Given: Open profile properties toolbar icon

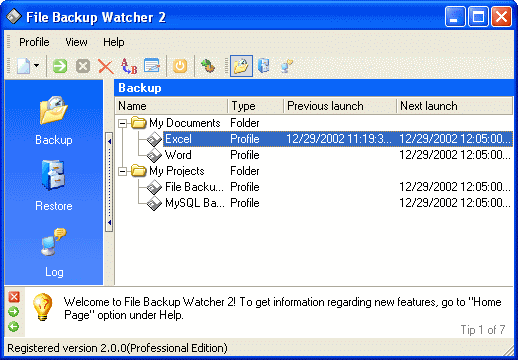Looking at the screenshot, I should pos(152,66).
